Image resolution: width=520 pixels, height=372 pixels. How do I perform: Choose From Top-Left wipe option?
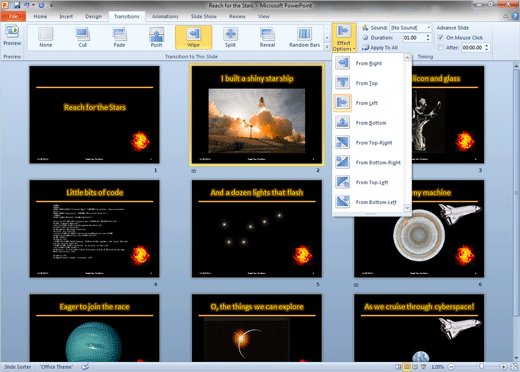[368, 182]
